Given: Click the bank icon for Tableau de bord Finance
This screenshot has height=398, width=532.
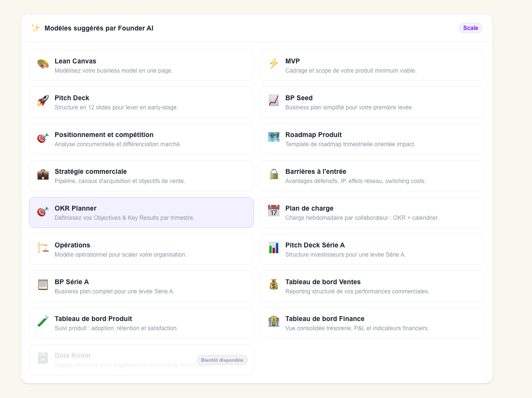Looking at the screenshot, I should 274,321.
